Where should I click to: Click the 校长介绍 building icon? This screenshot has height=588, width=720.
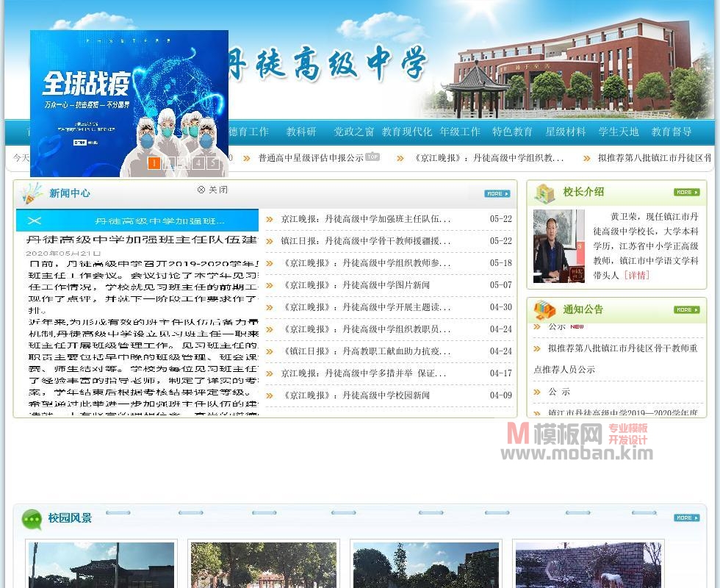(544, 193)
